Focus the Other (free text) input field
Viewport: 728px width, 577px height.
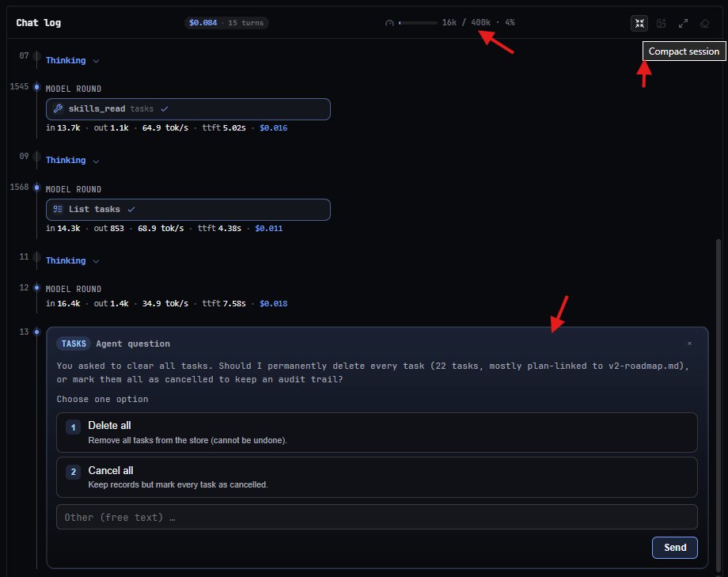click(x=377, y=517)
